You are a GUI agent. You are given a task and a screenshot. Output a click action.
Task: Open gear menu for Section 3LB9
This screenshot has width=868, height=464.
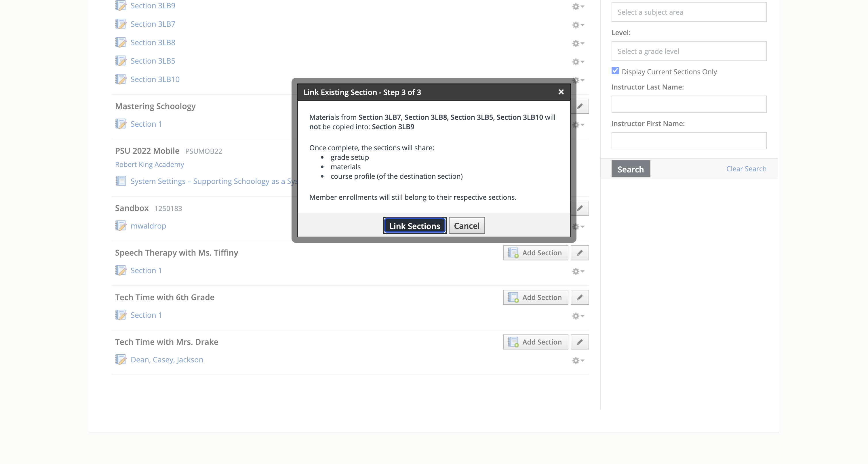click(x=578, y=6)
